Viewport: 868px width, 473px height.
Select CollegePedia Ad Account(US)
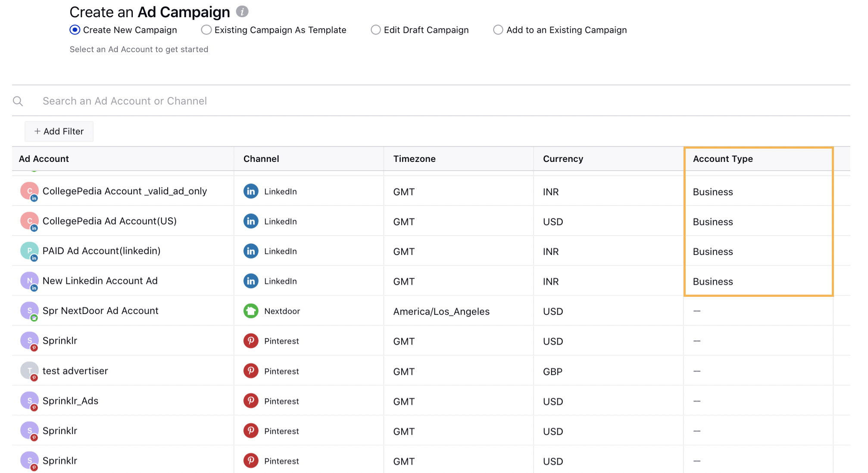click(x=109, y=221)
